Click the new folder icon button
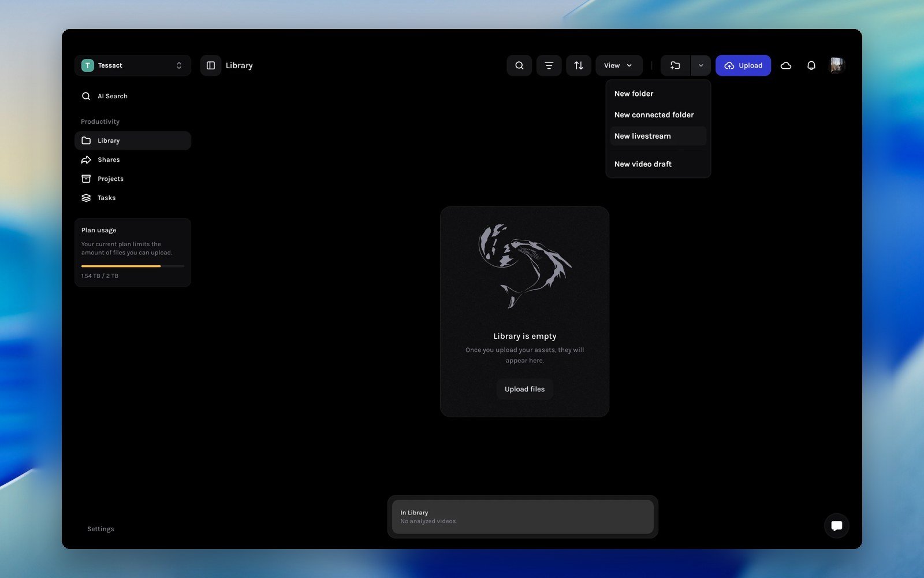This screenshot has height=578, width=924. click(x=675, y=65)
